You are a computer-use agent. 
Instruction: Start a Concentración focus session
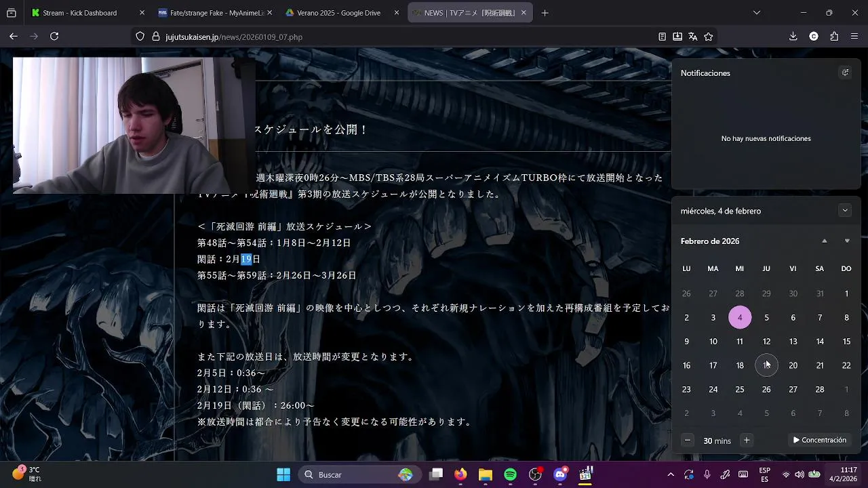point(820,441)
